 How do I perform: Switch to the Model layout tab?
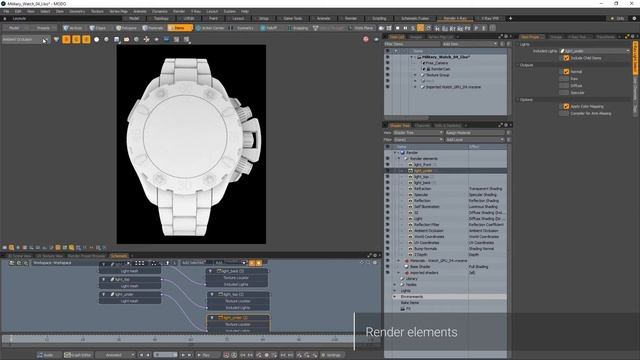[x=134, y=18]
